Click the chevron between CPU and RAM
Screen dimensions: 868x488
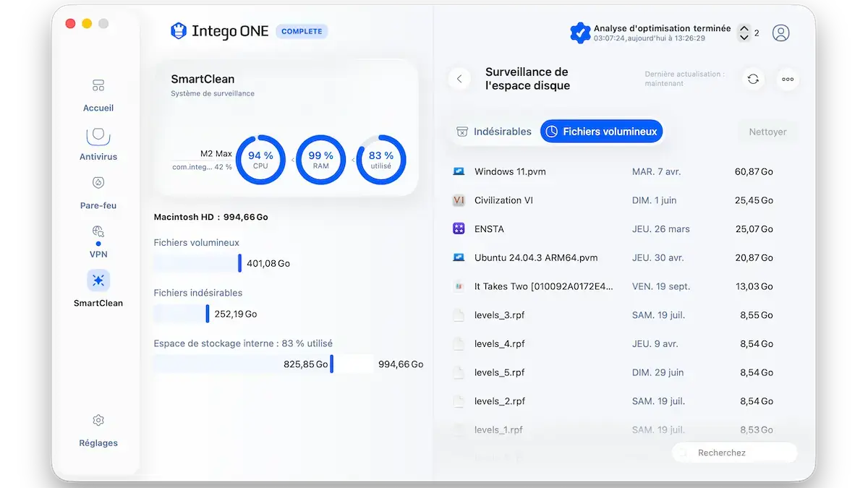293,160
